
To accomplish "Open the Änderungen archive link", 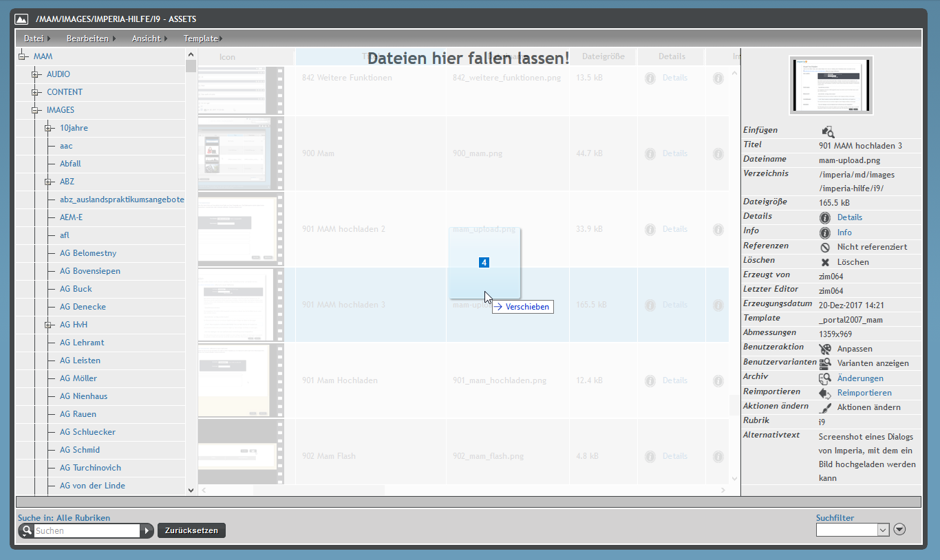I will [859, 378].
